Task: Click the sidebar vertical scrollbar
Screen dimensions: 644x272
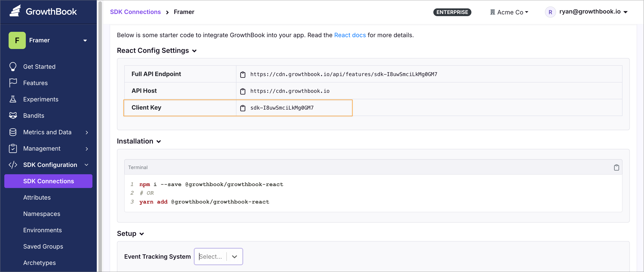Action: [x=100, y=136]
